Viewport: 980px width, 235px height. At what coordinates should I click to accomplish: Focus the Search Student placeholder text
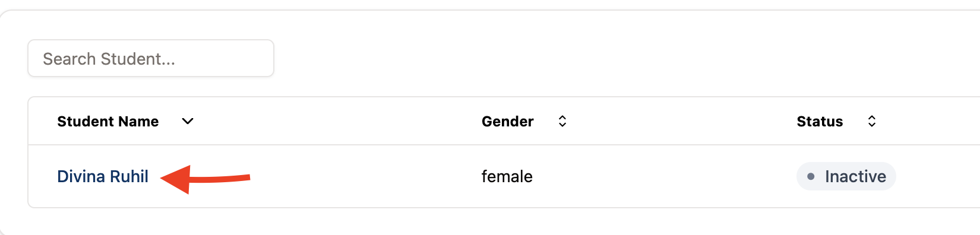[x=109, y=59]
